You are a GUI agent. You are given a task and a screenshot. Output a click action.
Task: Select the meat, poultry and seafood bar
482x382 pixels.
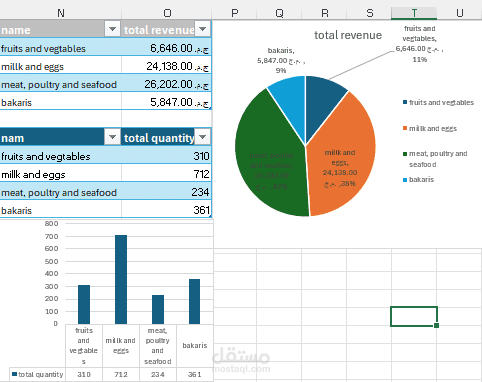158,309
